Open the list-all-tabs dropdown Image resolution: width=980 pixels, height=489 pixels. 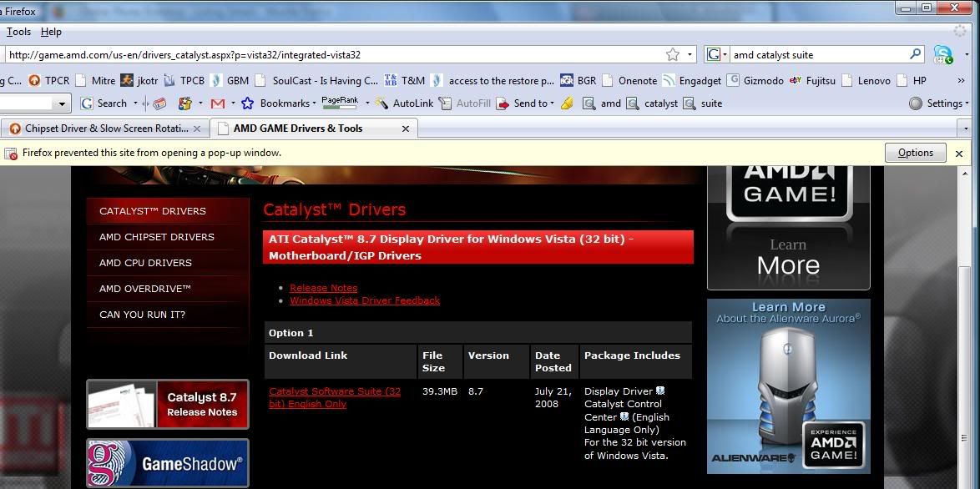pos(967,129)
